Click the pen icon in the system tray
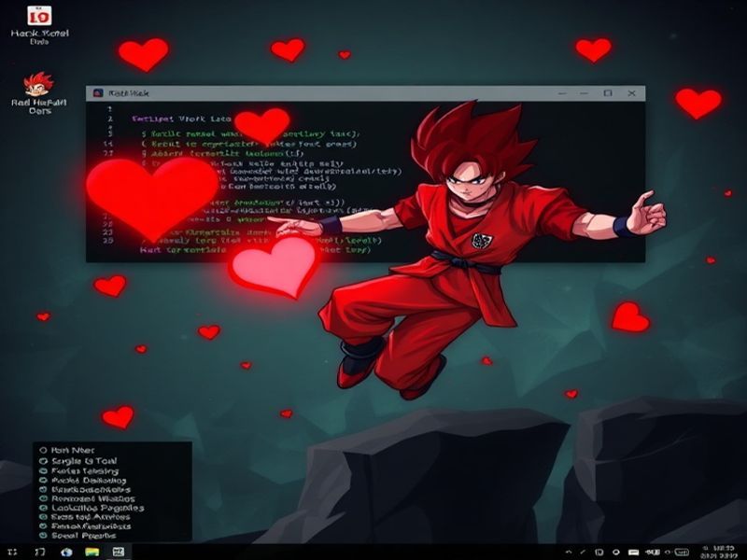Screen dimensions: 747x560 point(584,553)
